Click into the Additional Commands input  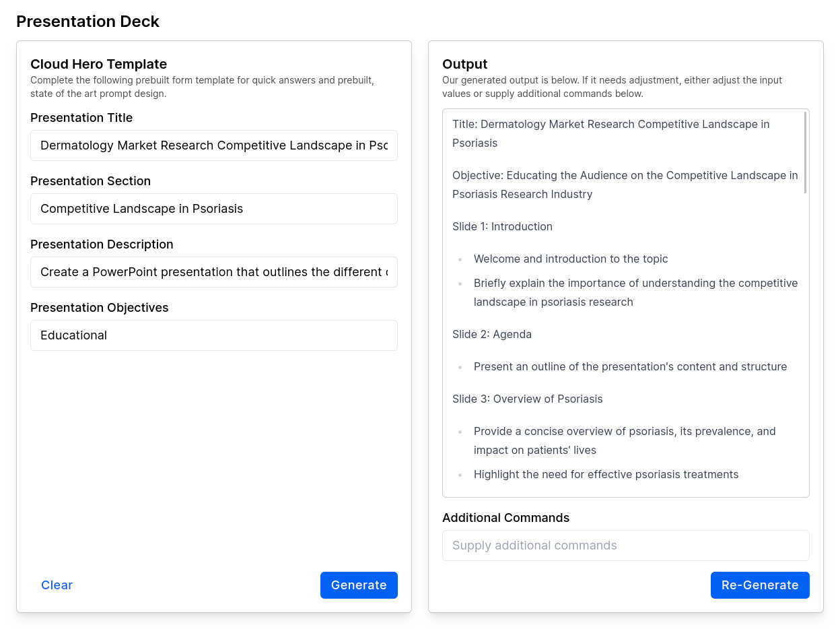[625, 545]
